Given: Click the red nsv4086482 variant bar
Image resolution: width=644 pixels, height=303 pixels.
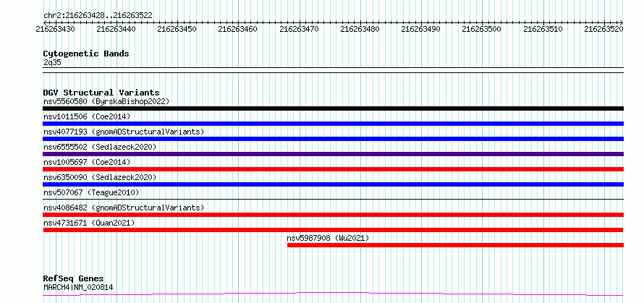Looking at the screenshot, I should 333,215.
